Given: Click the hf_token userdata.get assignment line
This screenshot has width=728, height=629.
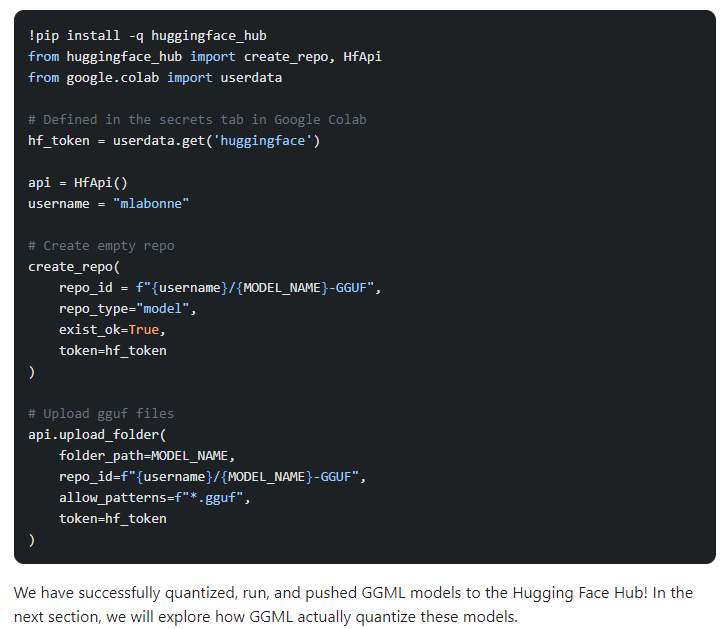Looking at the screenshot, I should click(x=174, y=140).
